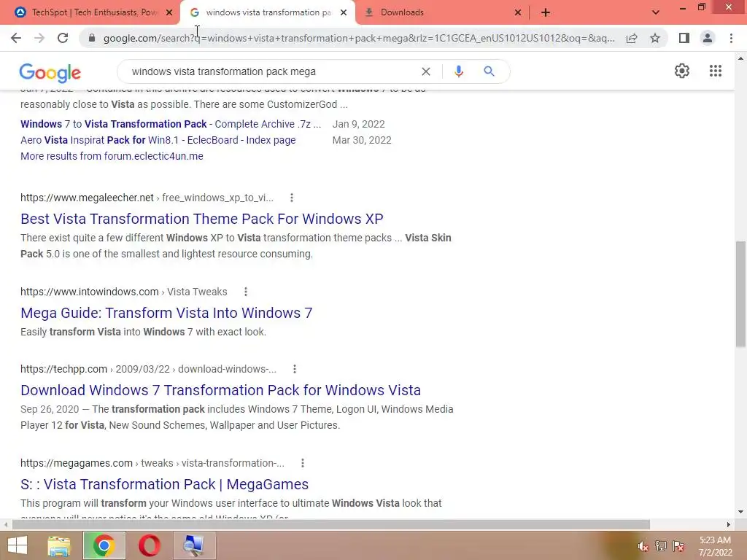Start search by voice microphone

point(458,71)
